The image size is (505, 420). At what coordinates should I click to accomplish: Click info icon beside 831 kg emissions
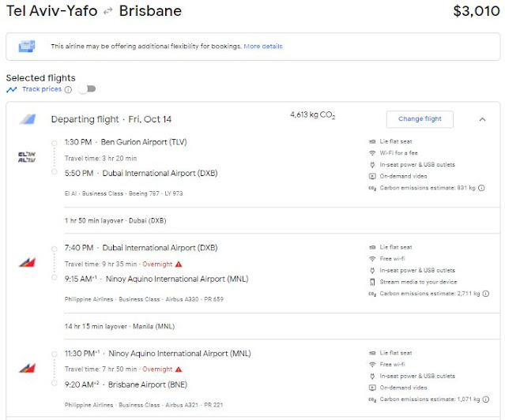click(x=482, y=188)
